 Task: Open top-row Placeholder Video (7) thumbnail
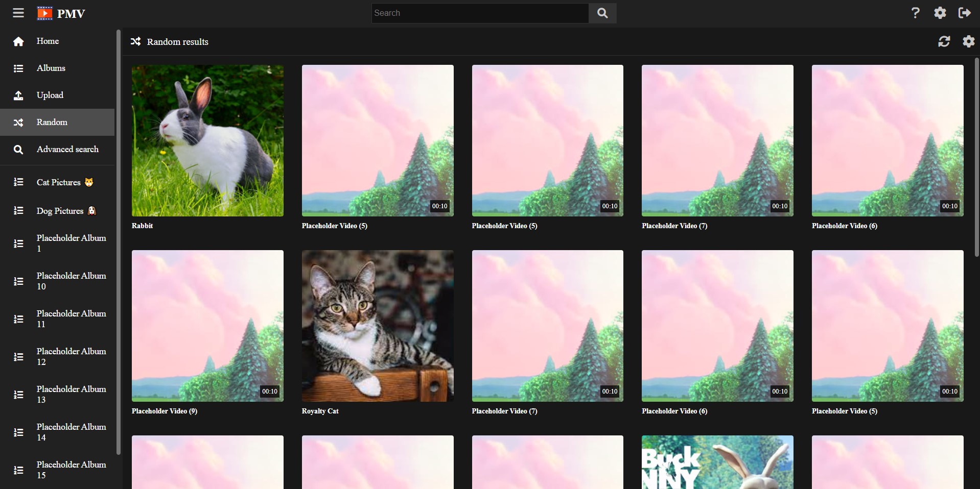pos(717,140)
